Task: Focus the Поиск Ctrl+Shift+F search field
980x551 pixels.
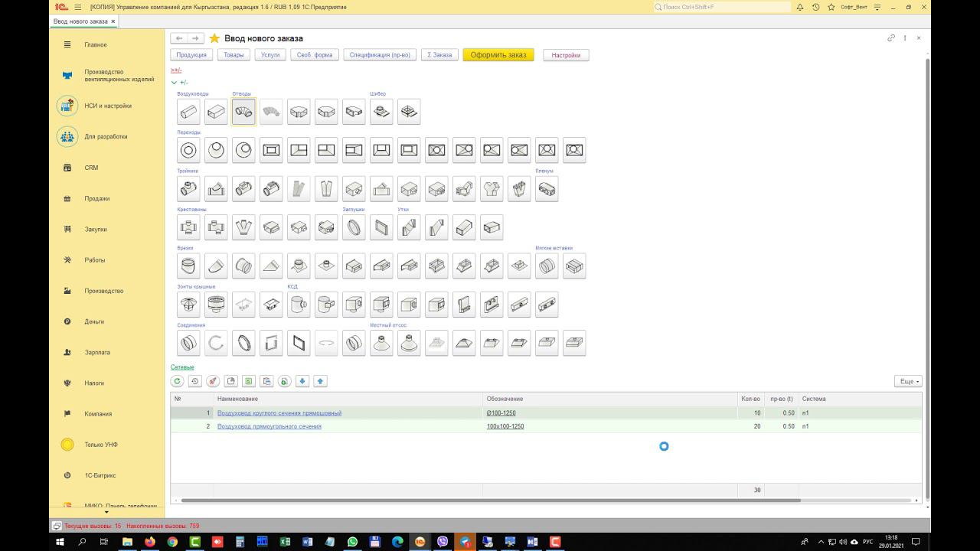Action: 722,7
